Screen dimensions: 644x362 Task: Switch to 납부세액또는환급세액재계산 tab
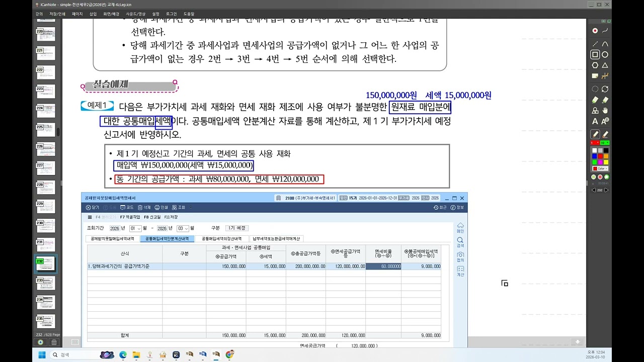[x=277, y=239]
